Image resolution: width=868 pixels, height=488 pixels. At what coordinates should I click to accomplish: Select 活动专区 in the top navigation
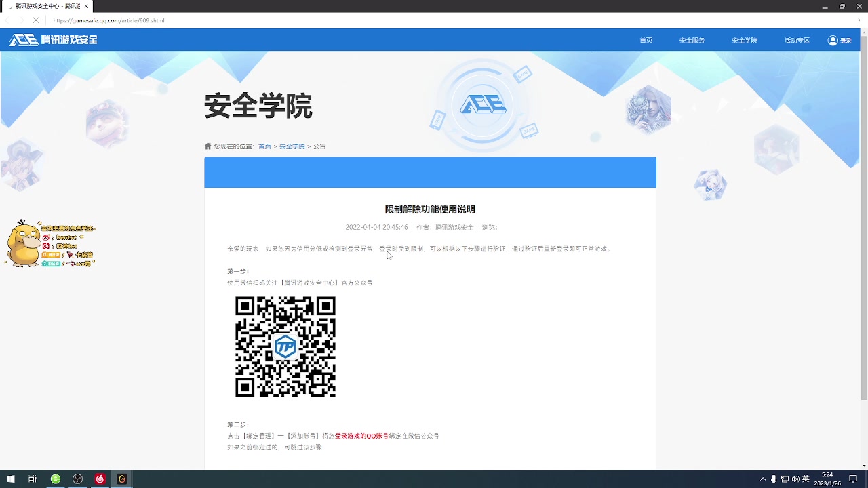[796, 39]
